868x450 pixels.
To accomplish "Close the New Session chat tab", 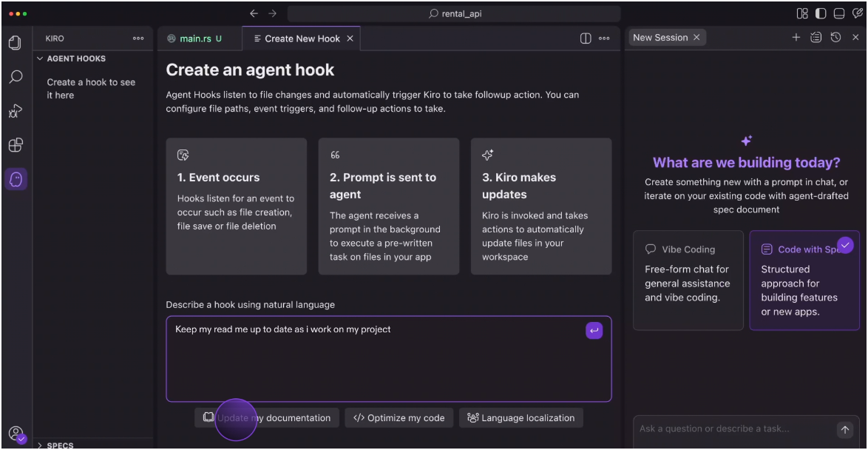I will coord(696,37).
